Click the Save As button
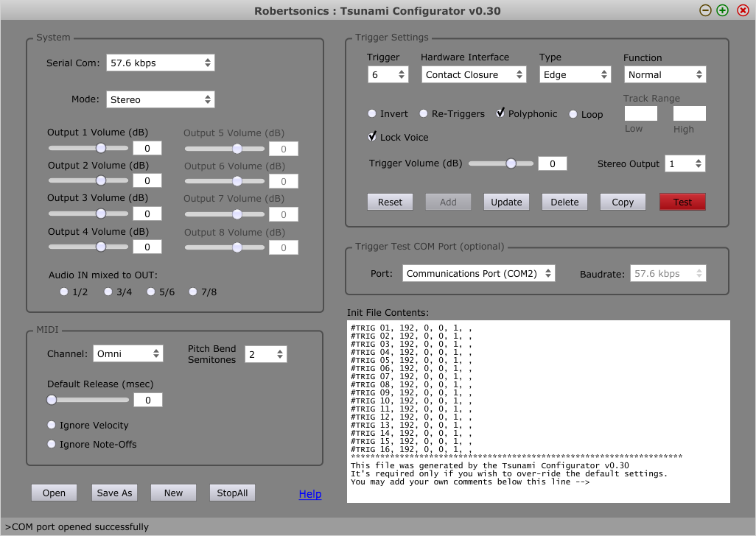Screen dimensions: 756x536 click(114, 493)
